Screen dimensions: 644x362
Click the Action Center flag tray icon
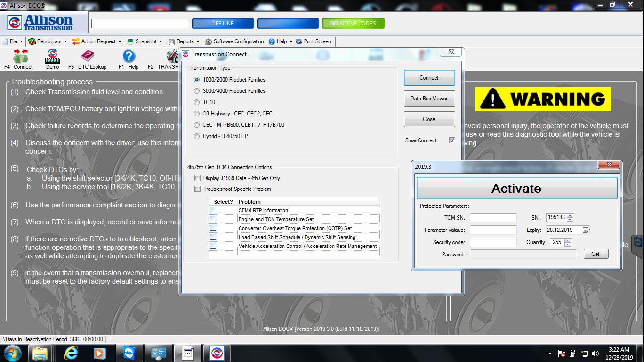click(562, 354)
